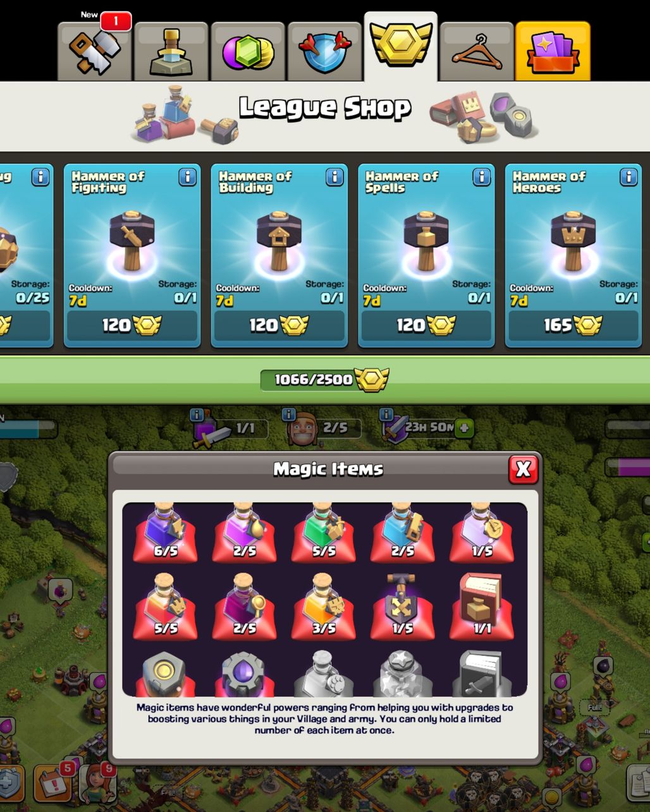Show info for Hammer of Fighting
This screenshot has width=650, height=812.
pyautogui.click(x=187, y=177)
